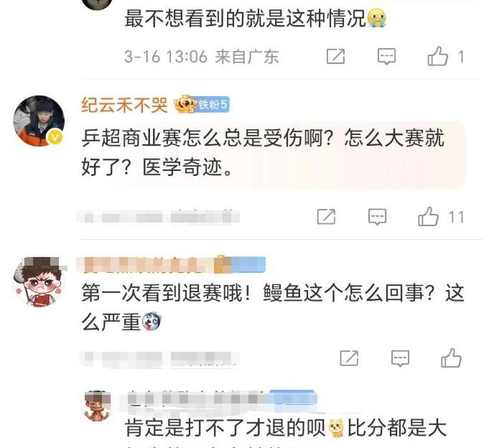
Task: Reply to 纪云禾不哭's comment
Action: point(378,217)
